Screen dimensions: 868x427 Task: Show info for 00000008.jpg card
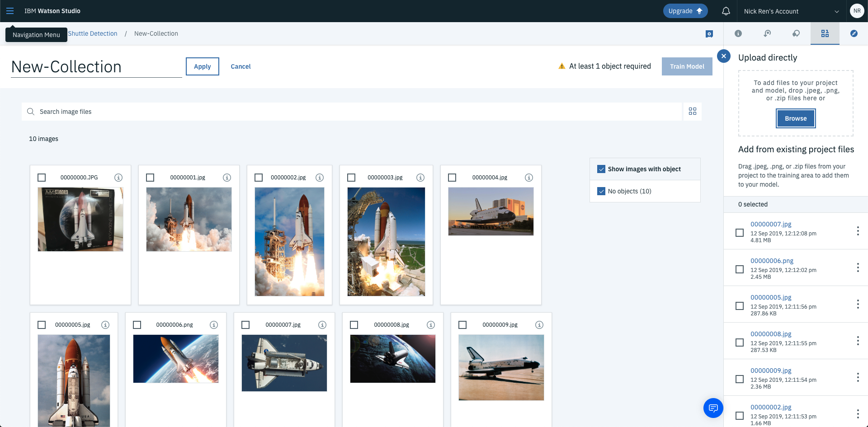(x=431, y=325)
